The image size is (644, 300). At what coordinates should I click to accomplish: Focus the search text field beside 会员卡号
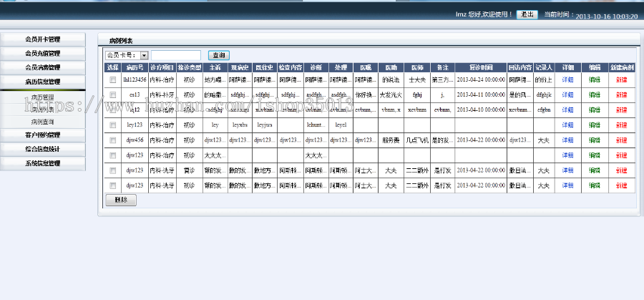pyautogui.click(x=176, y=55)
